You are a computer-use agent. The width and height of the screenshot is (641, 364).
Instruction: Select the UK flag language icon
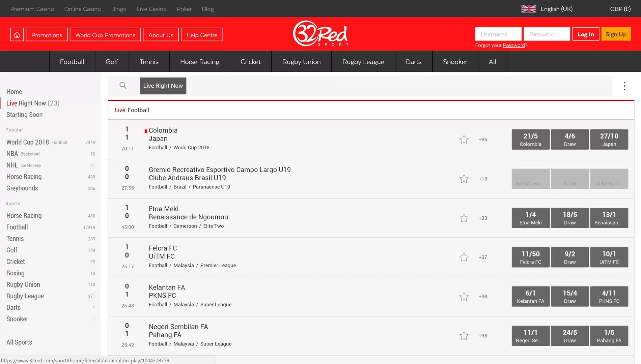pyautogui.click(x=529, y=9)
